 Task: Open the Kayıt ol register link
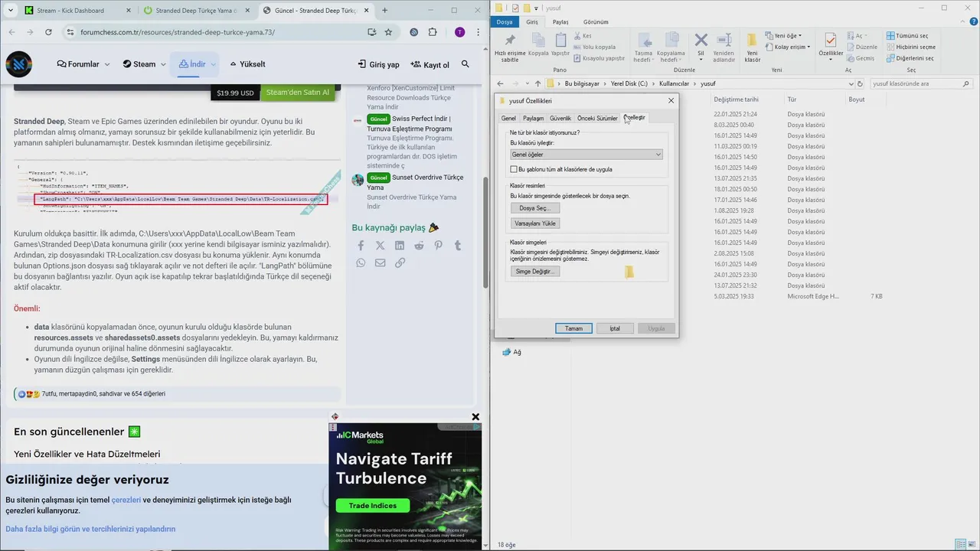pos(430,64)
